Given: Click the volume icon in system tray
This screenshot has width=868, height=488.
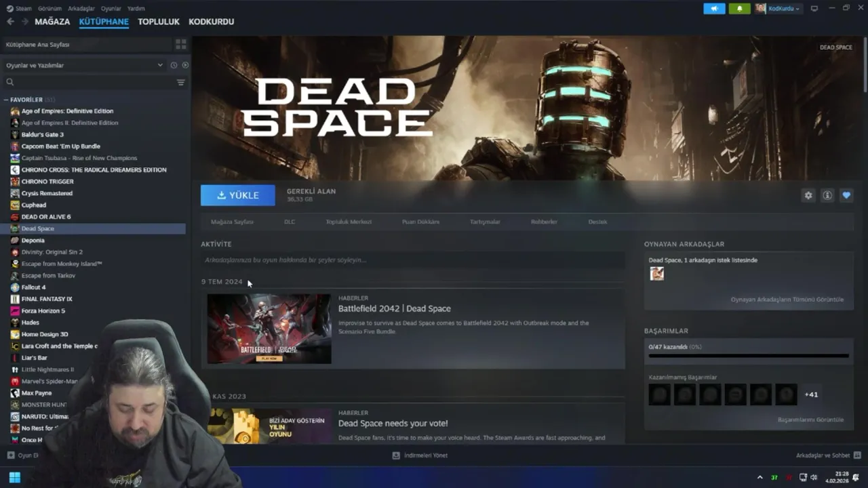Looking at the screenshot, I should (x=814, y=477).
